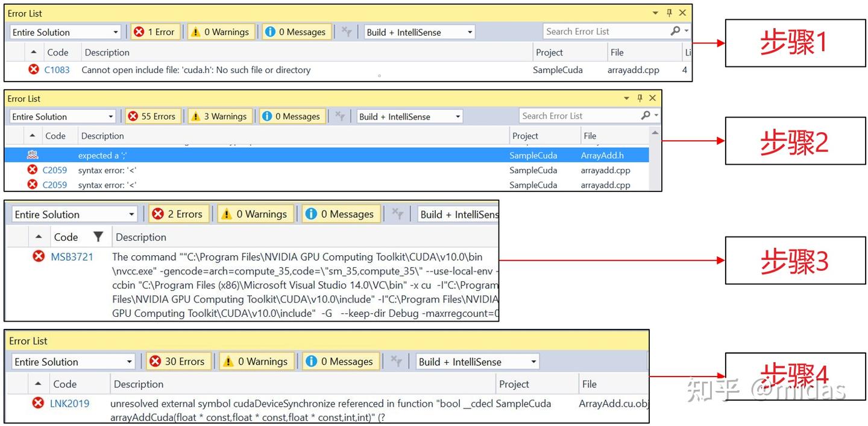
Task: Pin the top Error List window
Action: click(x=669, y=13)
